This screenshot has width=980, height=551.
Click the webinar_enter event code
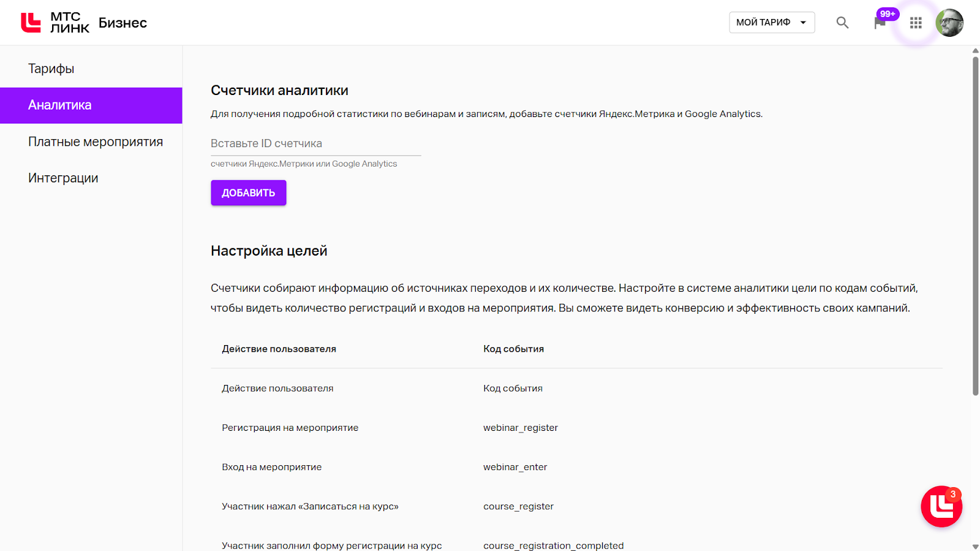[x=514, y=467]
